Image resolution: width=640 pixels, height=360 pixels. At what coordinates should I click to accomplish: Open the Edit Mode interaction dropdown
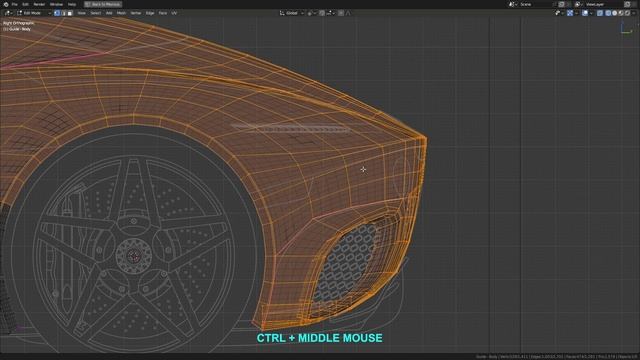pyautogui.click(x=33, y=13)
